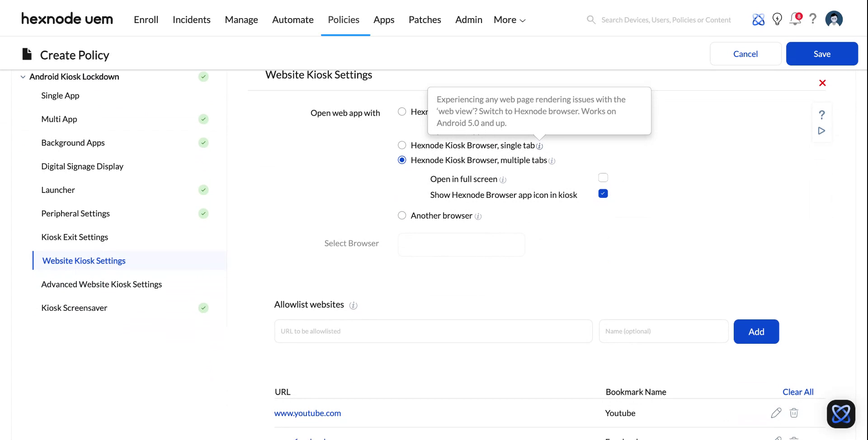Open notifications from the bell icon
The width and height of the screenshot is (868, 440).
(795, 19)
